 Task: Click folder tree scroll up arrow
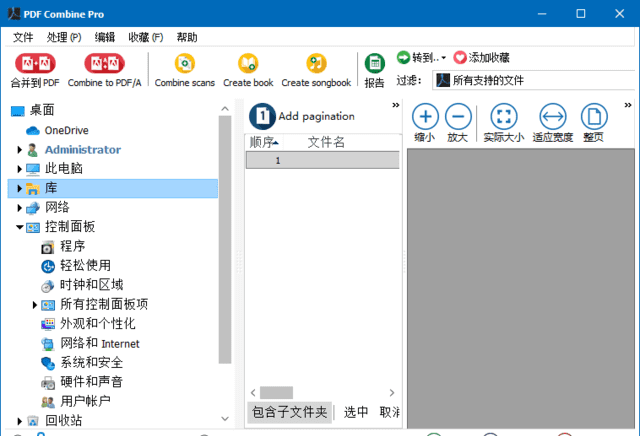(225, 109)
